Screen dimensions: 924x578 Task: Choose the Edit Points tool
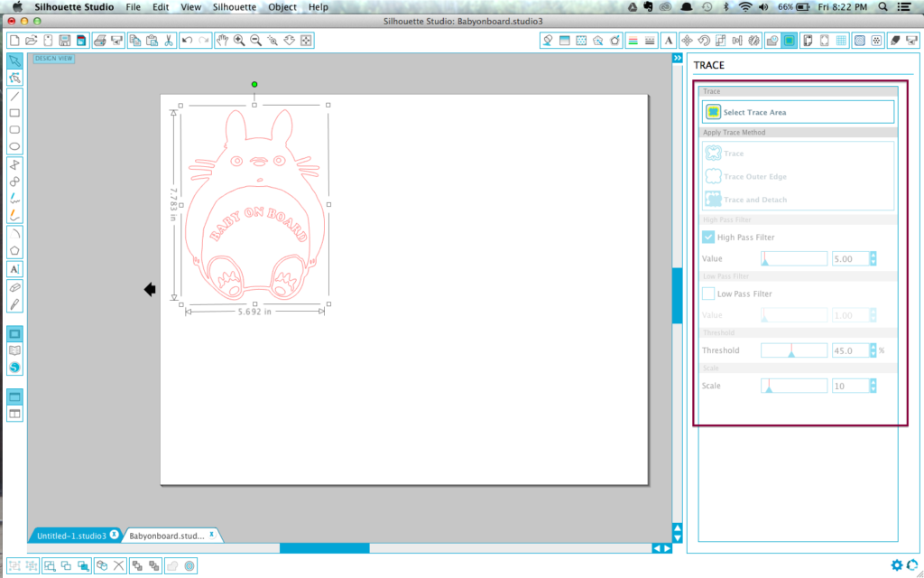[14, 79]
